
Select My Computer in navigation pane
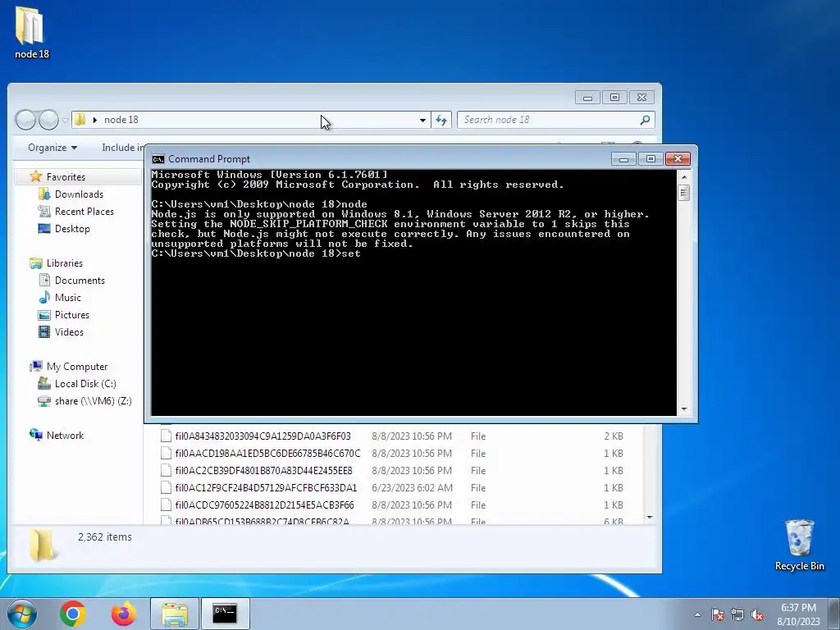(76, 367)
